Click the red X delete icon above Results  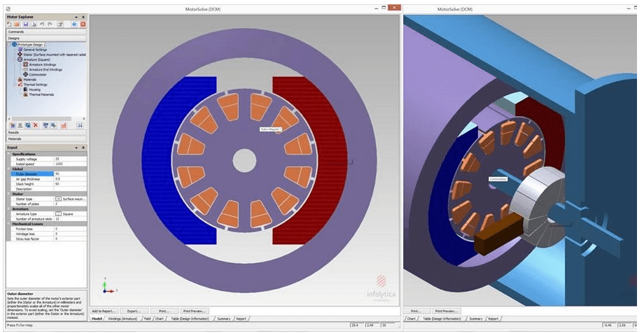pos(35,125)
